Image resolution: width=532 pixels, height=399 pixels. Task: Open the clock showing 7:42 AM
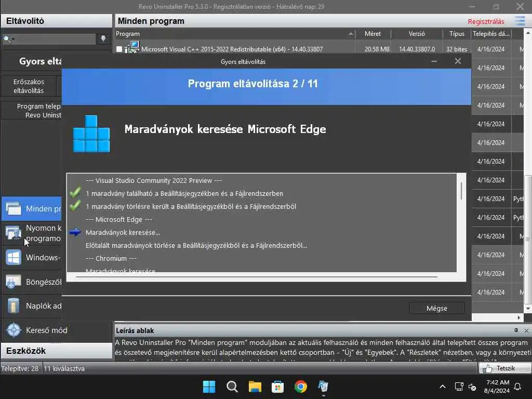[x=497, y=387]
